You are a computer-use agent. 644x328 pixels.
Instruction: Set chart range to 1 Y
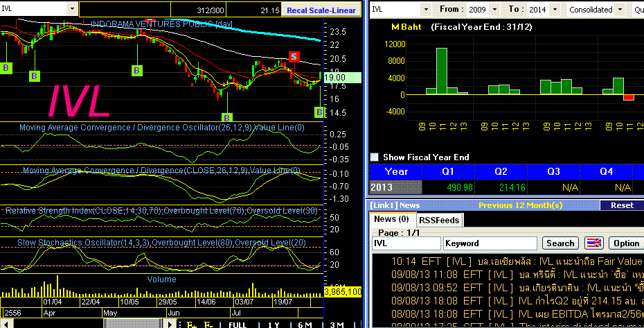tap(274, 325)
